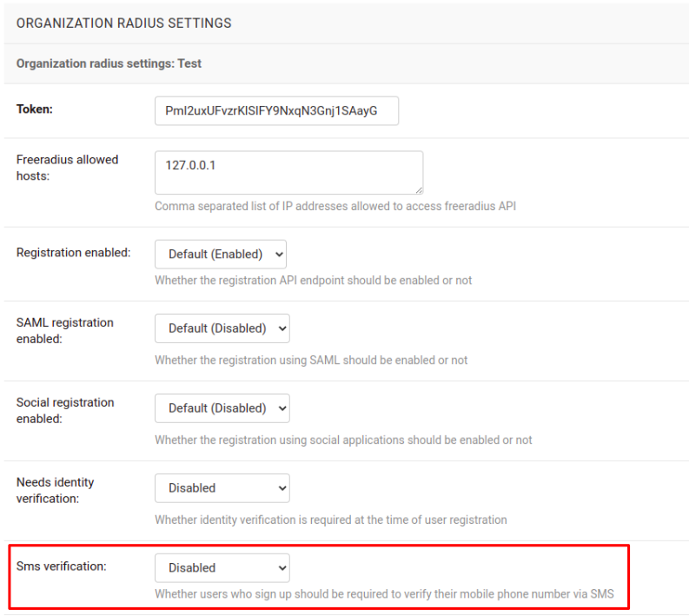Click the 'Freeradius allowed hosts:' label
The height and width of the screenshot is (616, 689).
pyautogui.click(x=67, y=168)
